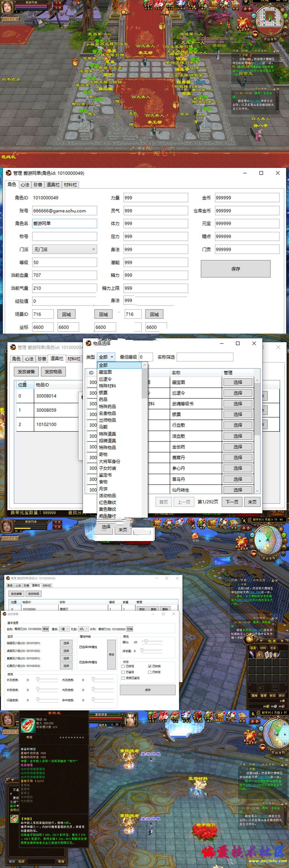The image size is (289, 868).
Task: Choose 月饼 option in the type dropdown list
Action: (103, 489)
